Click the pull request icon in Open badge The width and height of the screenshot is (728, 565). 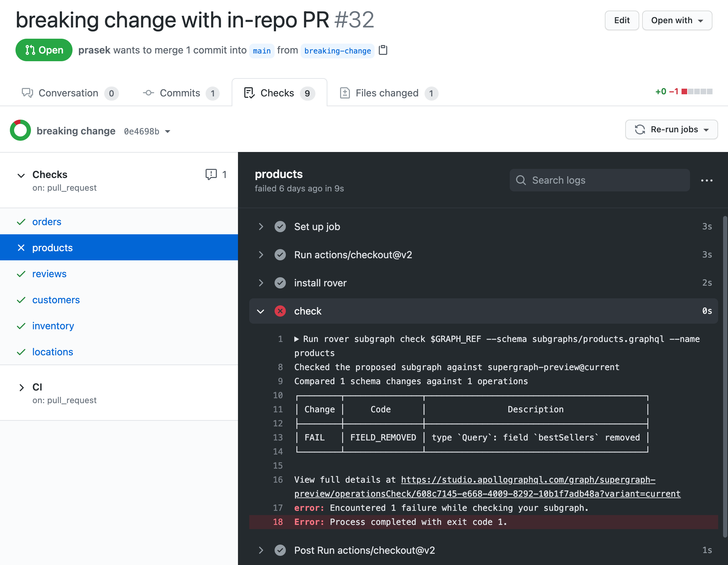click(30, 50)
